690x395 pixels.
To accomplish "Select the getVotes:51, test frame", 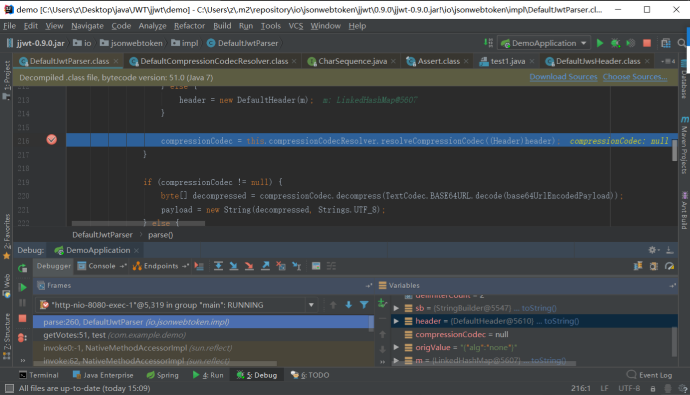I will pos(203,335).
